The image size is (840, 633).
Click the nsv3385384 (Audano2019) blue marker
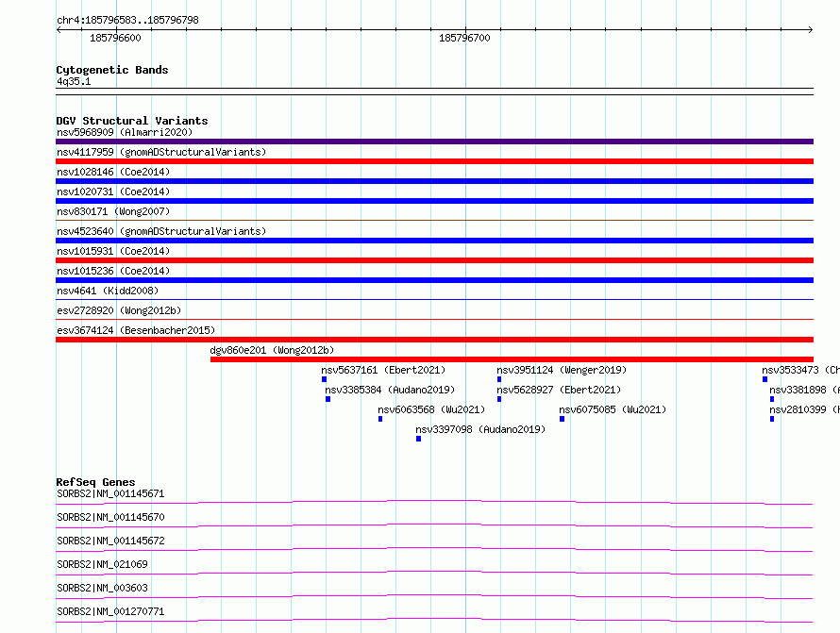coord(328,399)
